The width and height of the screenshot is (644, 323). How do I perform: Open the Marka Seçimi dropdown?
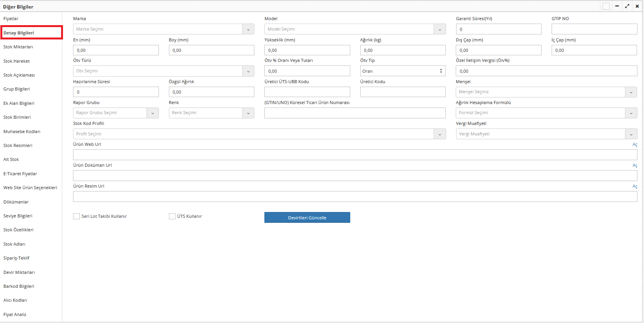pos(248,29)
